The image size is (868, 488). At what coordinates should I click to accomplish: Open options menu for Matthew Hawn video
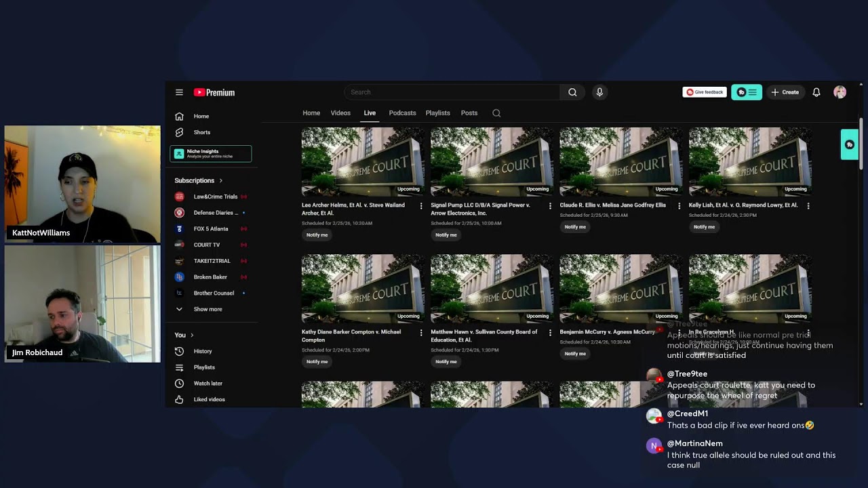pyautogui.click(x=550, y=333)
